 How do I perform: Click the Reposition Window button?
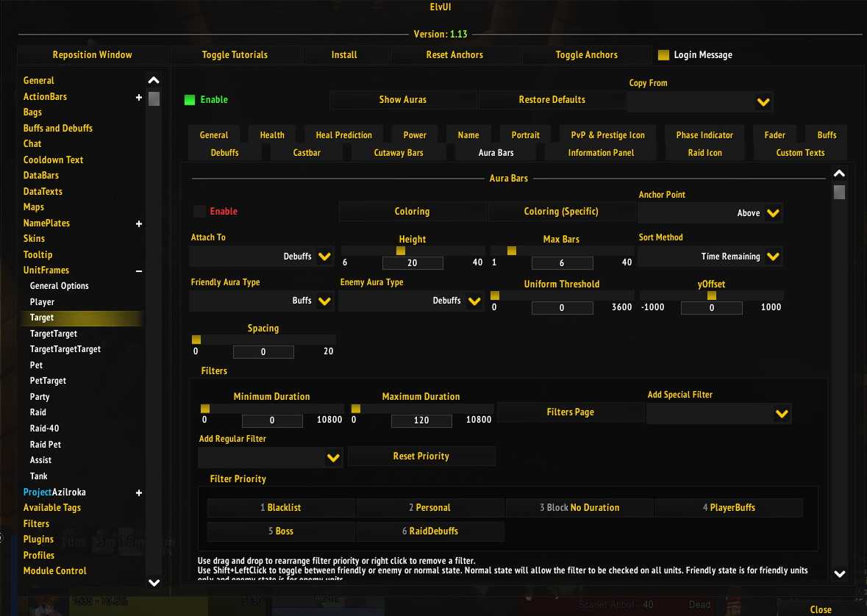[x=93, y=54]
